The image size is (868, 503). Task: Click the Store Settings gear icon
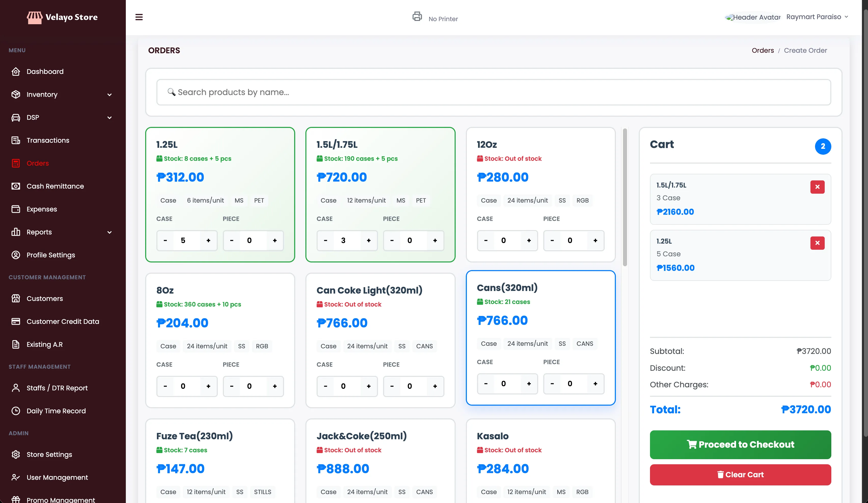click(16, 454)
